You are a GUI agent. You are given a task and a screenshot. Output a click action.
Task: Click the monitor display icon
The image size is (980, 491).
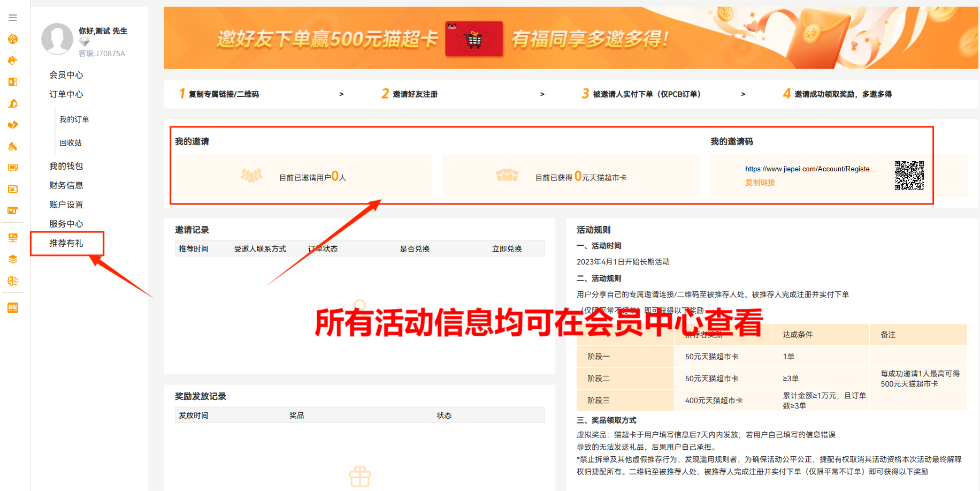pyautogui.click(x=13, y=167)
